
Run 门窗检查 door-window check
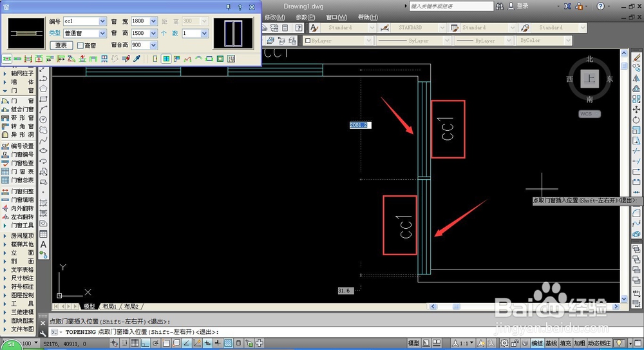[x=17, y=163]
